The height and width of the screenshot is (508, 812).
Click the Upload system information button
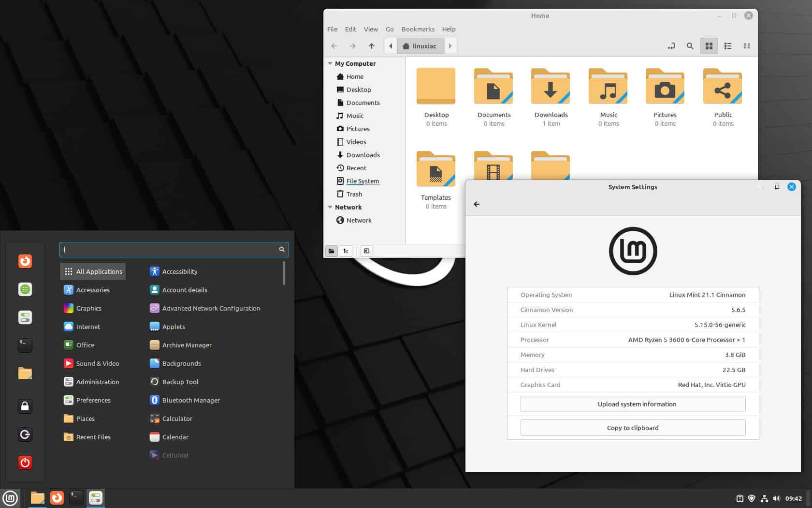click(x=633, y=404)
